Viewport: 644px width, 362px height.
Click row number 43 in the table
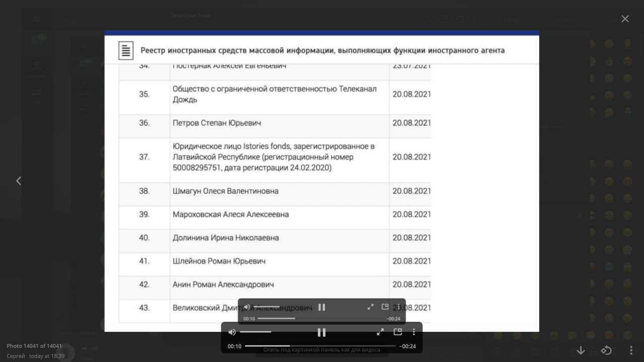144,308
